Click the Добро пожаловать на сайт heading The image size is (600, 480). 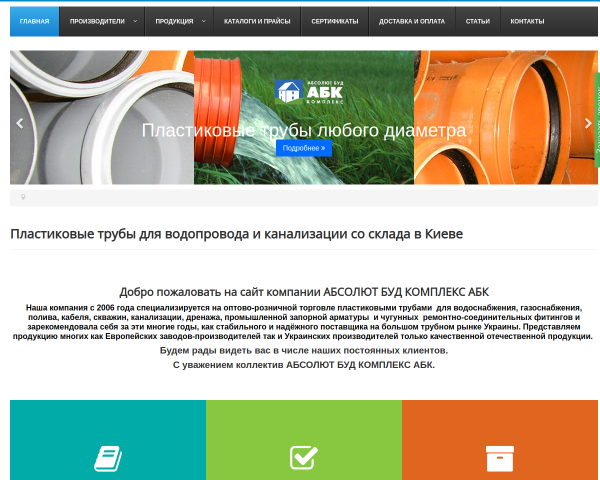click(304, 292)
